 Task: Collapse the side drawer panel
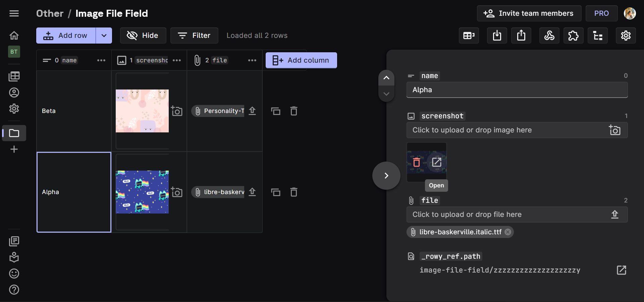click(386, 176)
